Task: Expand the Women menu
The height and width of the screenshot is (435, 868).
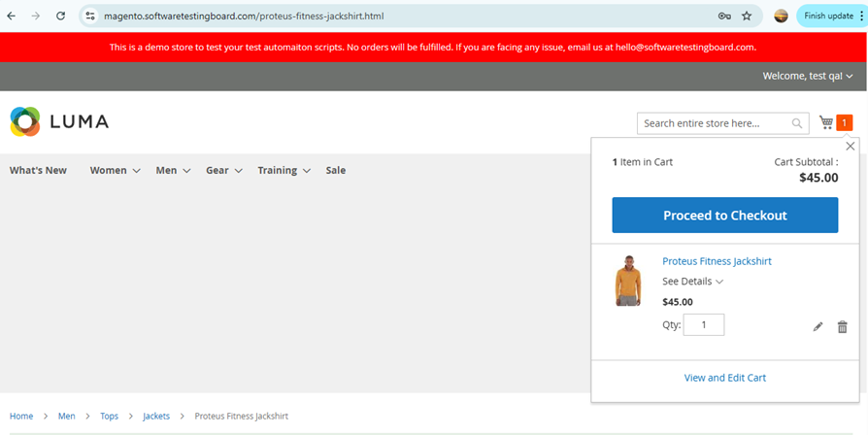Action: coord(115,170)
